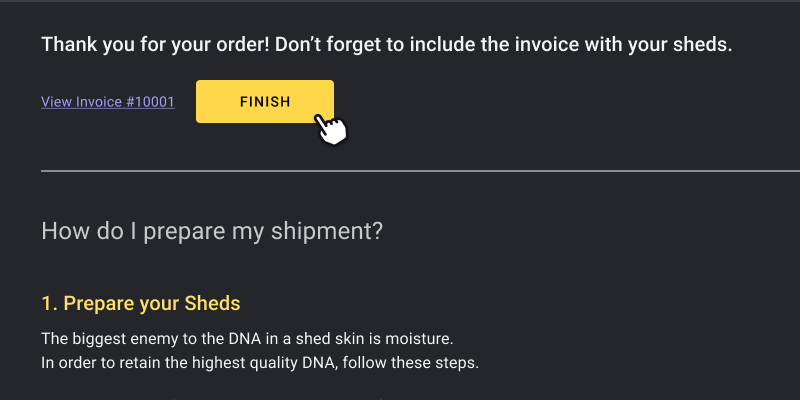Click the 'How do I prepare my shipment?' heading
Screen dimensions: 800x400
[x=212, y=231]
